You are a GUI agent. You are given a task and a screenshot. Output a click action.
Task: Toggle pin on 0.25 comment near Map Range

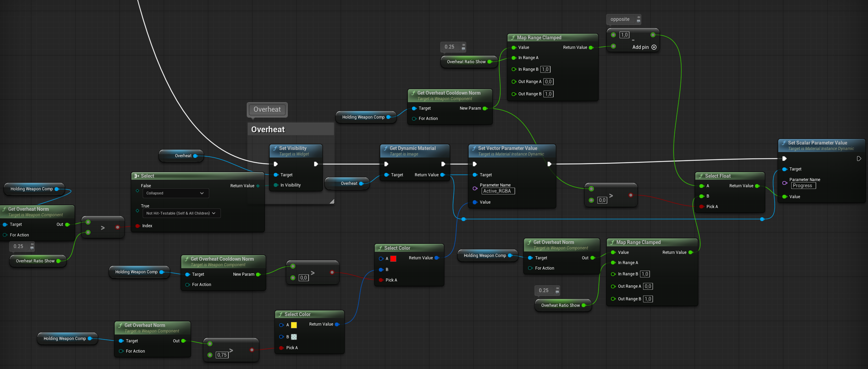[x=464, y=44]
